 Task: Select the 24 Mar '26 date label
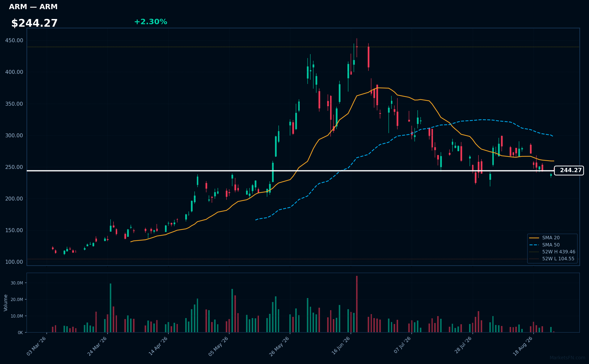[97, 346]
